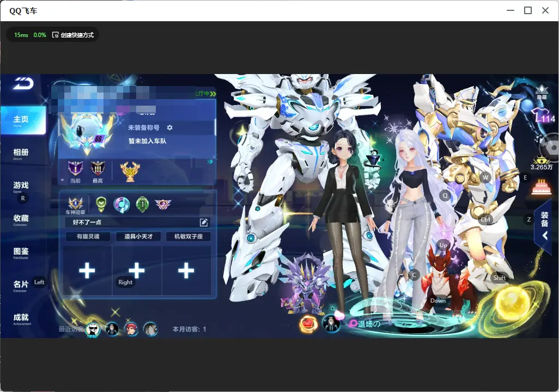
Task: Click the popularity crown showing 3.265万
Action: tap(541, 164)
